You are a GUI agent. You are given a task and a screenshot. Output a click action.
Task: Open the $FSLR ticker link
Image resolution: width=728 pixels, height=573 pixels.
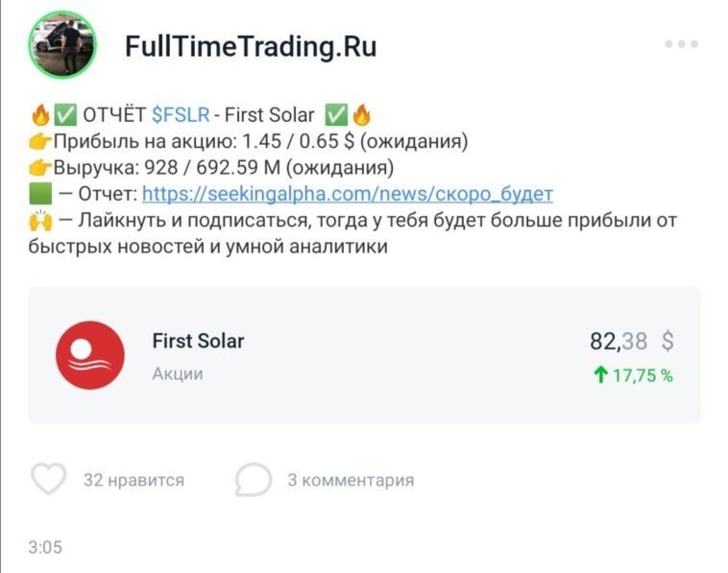(180, 116)
